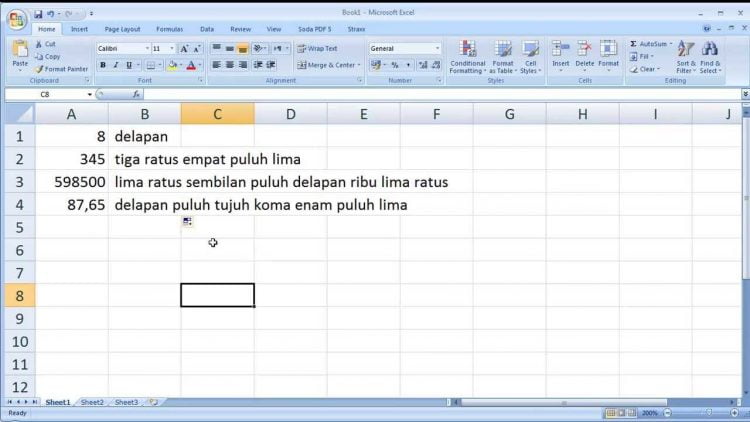
Task: Switch to Sheet2 worksheet tab
Action: (x=92, y=402)
